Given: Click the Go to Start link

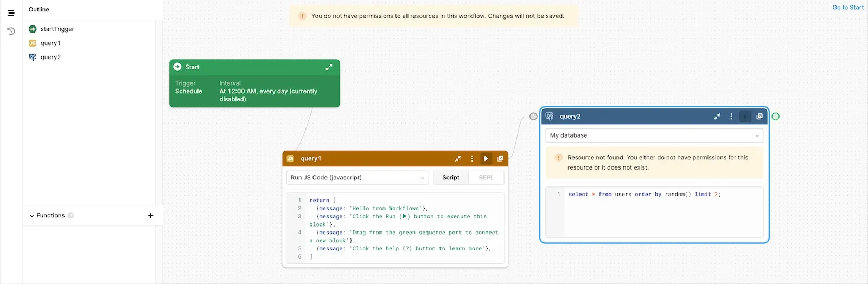Looking at the screenshot, I should 848,8.
